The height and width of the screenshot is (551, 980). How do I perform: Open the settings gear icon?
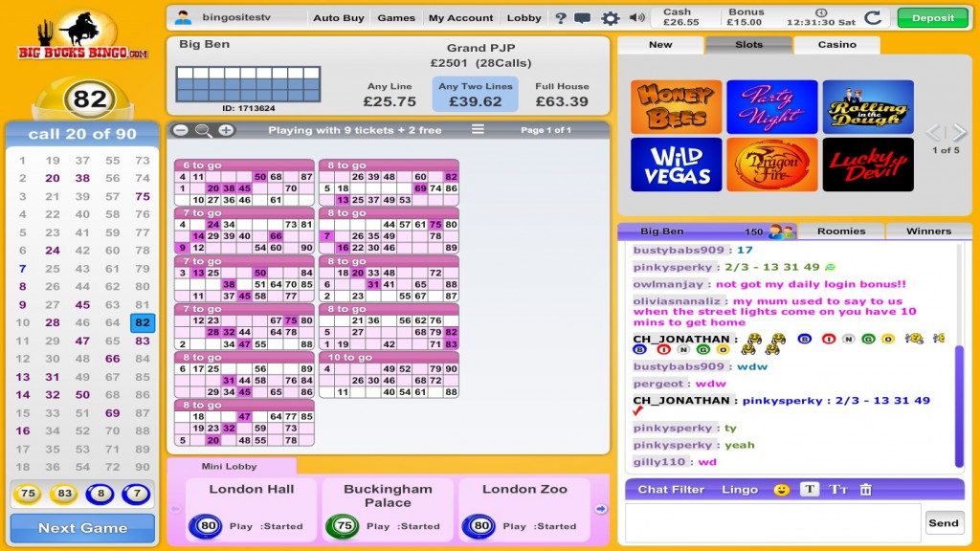point(610,18)
